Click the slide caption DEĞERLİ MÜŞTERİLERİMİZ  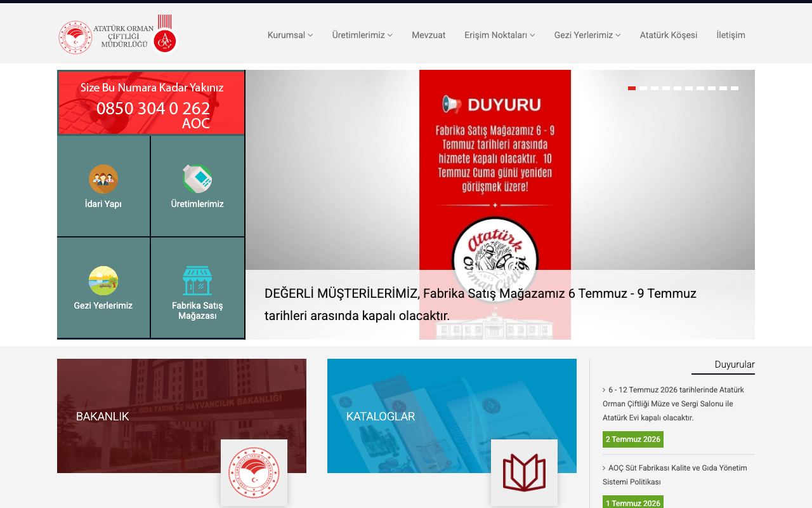pos(480,304)
